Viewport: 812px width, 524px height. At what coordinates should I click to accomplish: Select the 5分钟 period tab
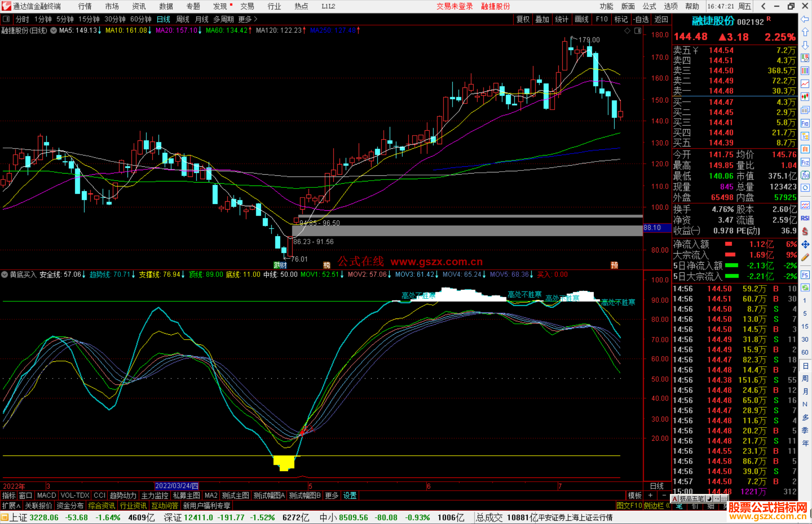coord(65,19)
